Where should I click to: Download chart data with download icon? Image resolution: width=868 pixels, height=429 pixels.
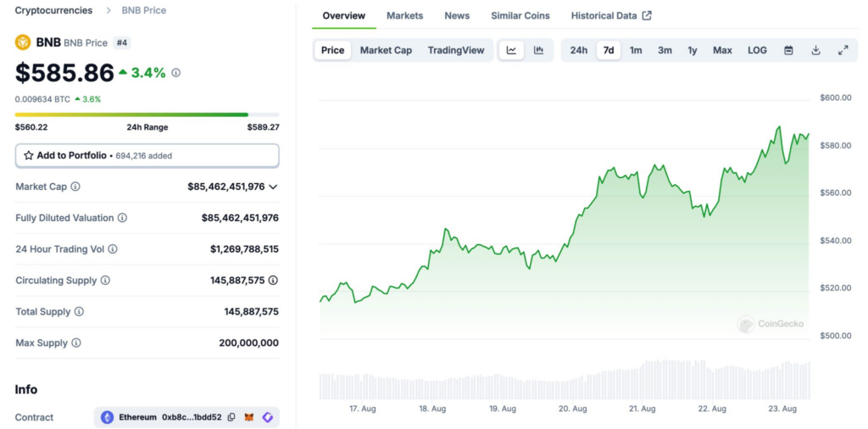point(815,50)
